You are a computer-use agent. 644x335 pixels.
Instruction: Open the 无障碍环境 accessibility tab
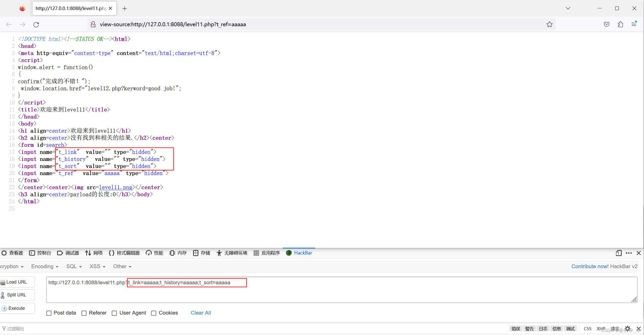(232, 253)
